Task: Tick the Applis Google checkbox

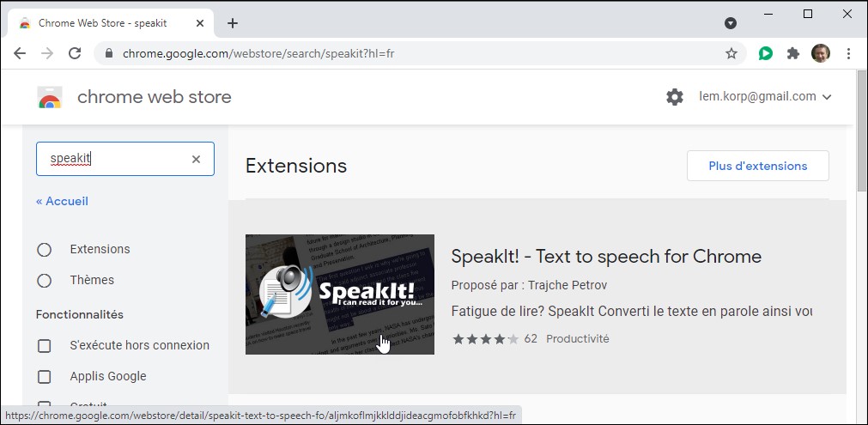Action: point(45,377)
